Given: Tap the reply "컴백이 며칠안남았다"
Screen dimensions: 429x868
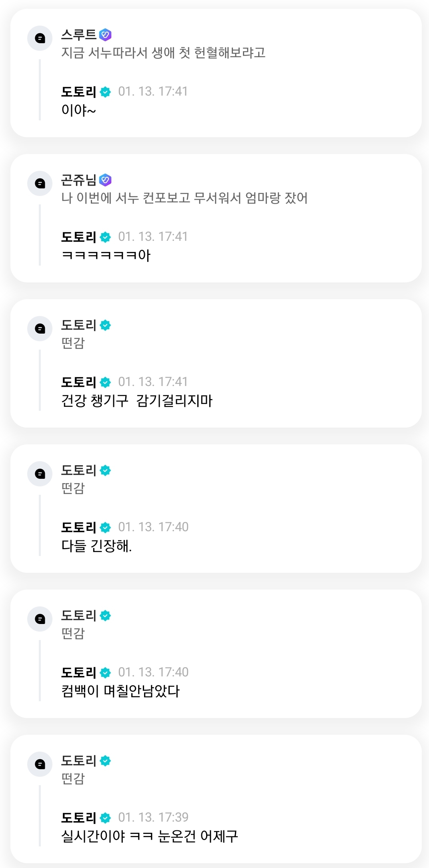Looking at the screenshot, I should [x=120, y=691].
